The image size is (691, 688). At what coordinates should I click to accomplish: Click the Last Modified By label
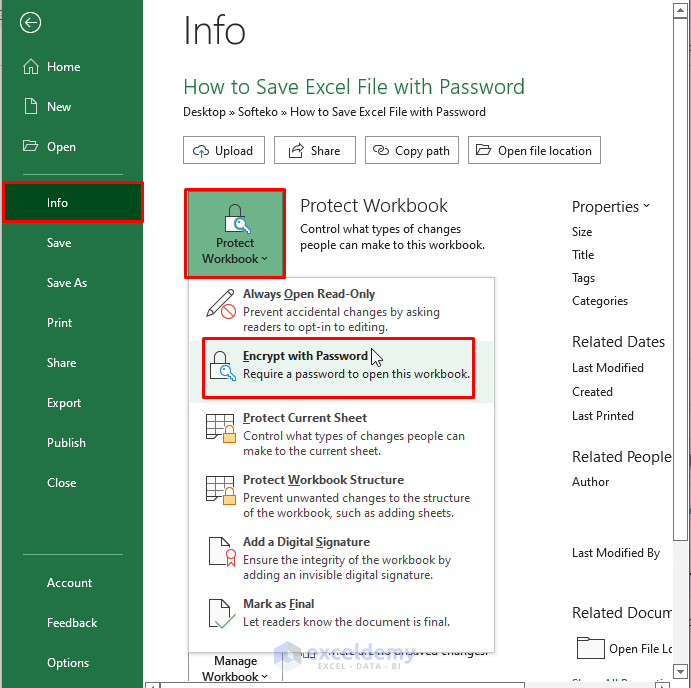(616, 553)
